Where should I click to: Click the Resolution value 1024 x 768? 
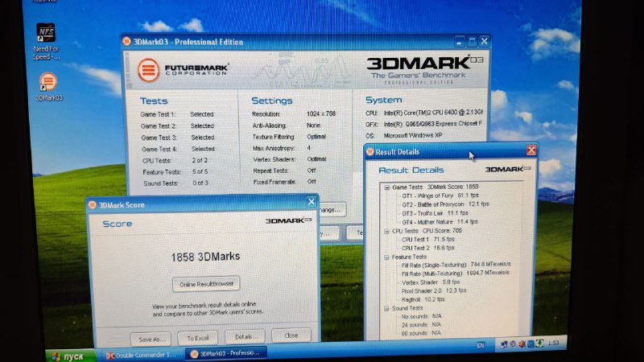[320, 113]
